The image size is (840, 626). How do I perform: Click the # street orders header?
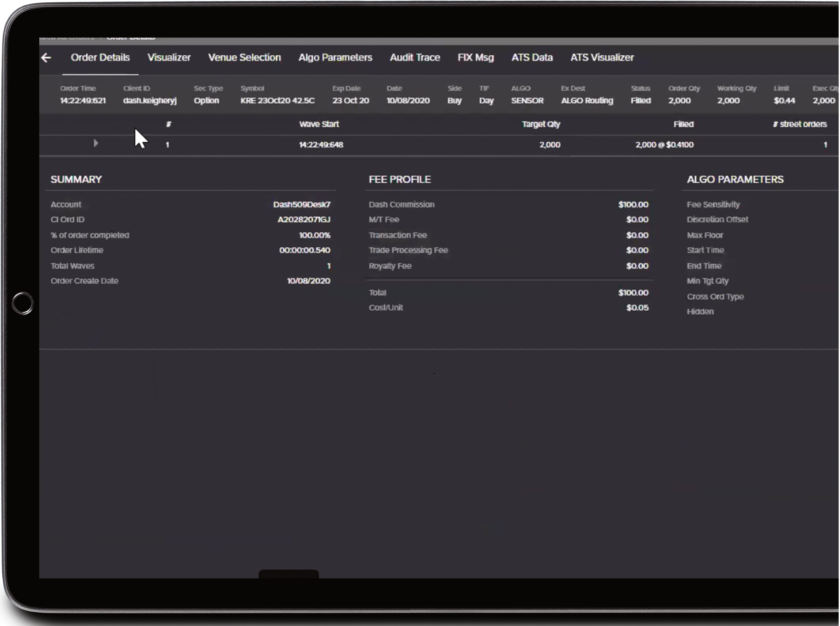(799, 124)
